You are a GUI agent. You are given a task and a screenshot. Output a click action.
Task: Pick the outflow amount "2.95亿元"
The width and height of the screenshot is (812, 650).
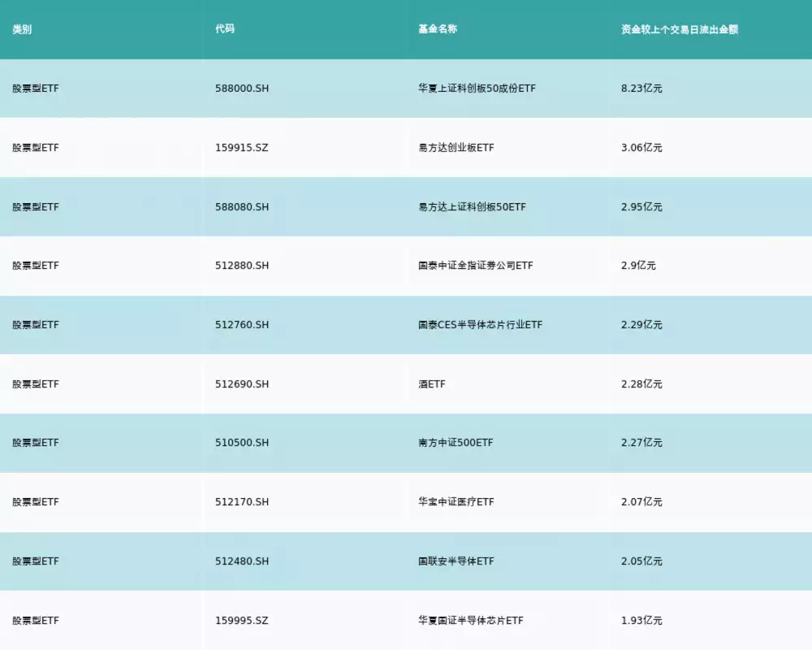[x=641, y=207]
